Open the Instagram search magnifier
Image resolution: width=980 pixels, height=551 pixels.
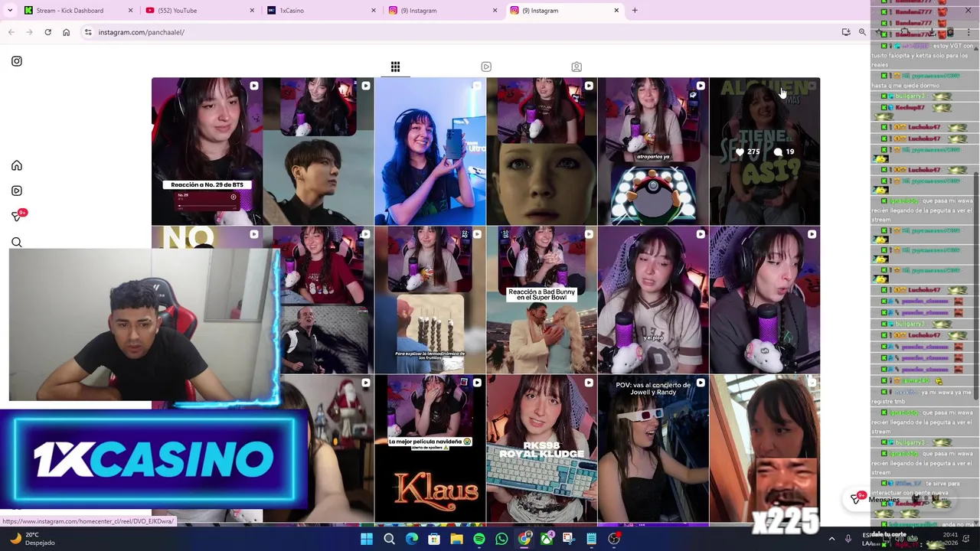(17, 243)
